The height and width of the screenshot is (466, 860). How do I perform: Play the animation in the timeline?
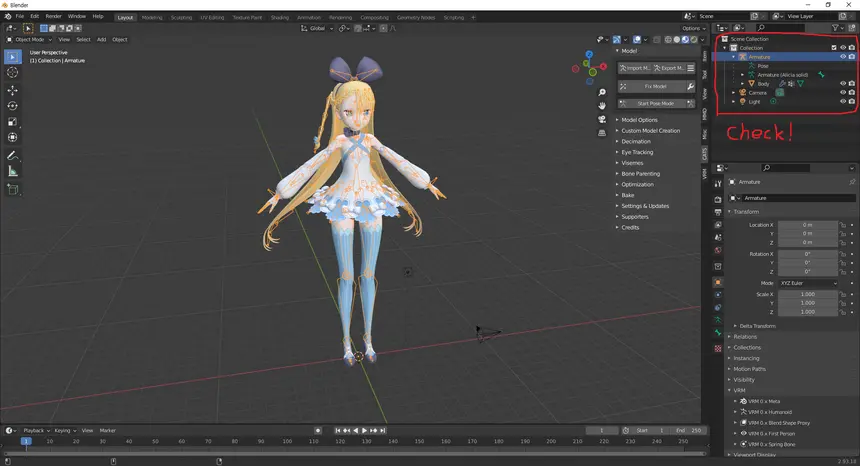coord(364,430)
